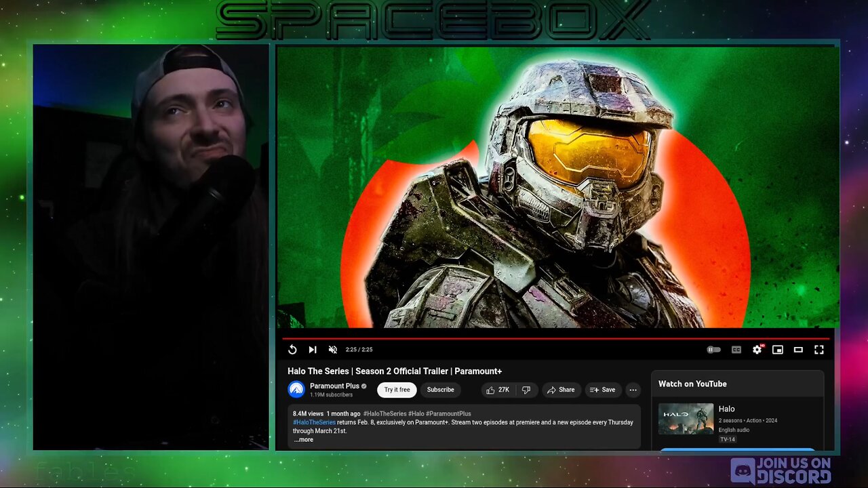Open the Halo title in Watch on YouTube
Image resolution: width=868 pixels, height=488 pixels.
[726, 409]
